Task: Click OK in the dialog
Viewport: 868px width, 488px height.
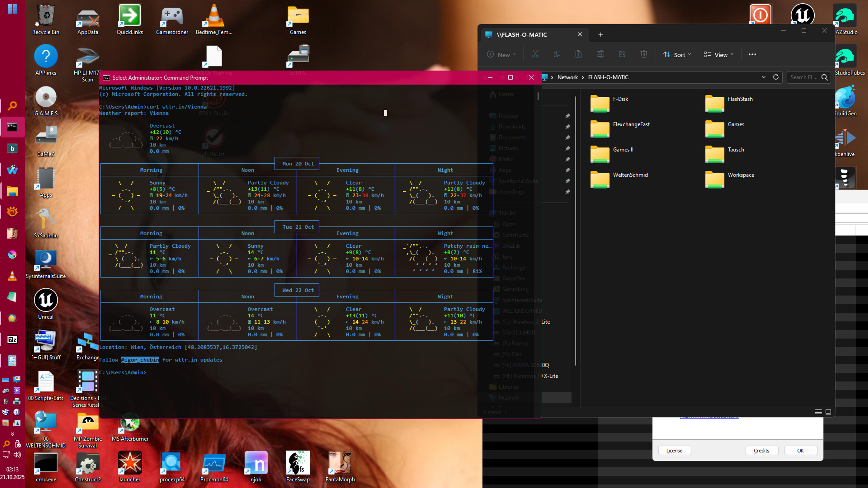Action: pos(801,451)
